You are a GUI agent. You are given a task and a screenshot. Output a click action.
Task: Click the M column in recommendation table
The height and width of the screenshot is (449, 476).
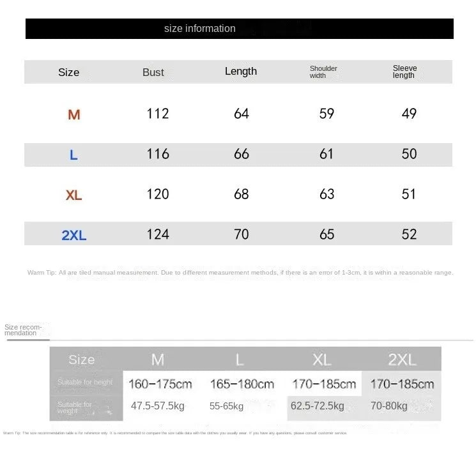click(158, 360)
